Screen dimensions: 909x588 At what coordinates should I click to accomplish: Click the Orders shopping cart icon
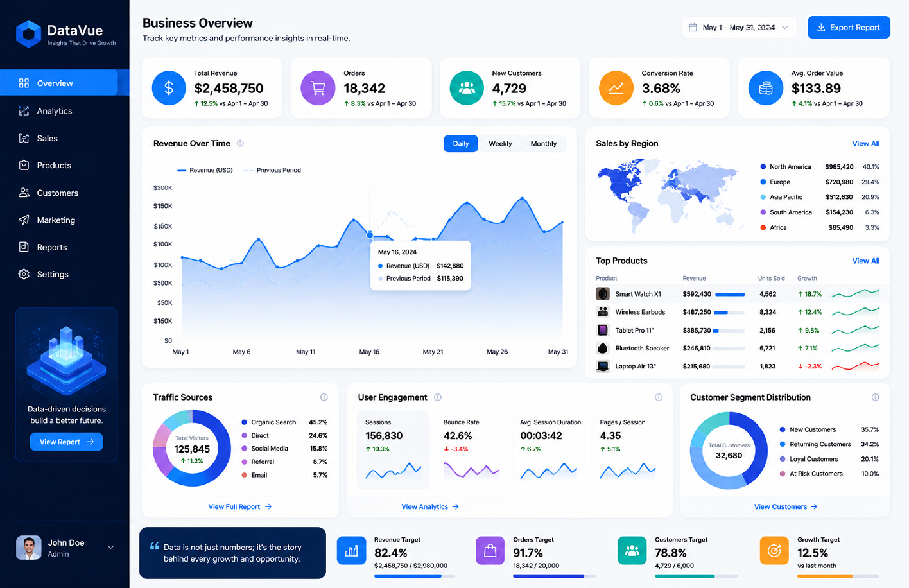click(x=318, y=88)
